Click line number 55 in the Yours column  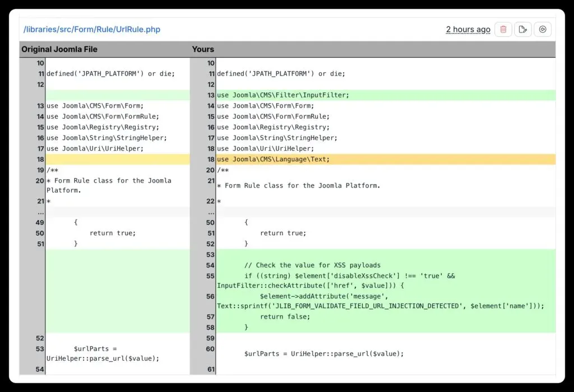(x=210, y=276)
